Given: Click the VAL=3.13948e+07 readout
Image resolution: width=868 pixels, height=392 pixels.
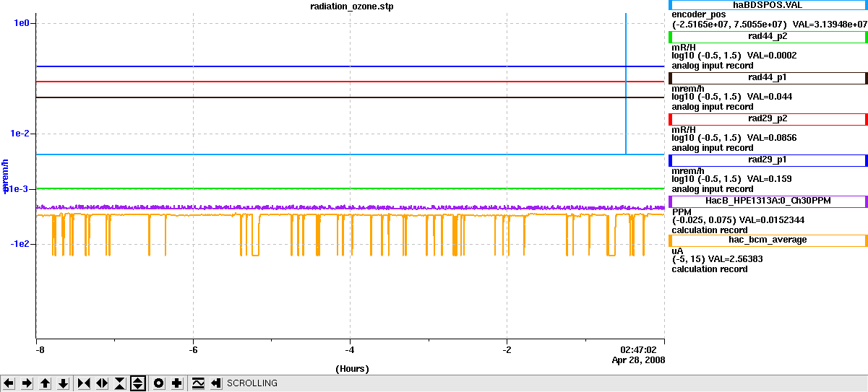Looking at the screenshot, I should tap(828, 24).
